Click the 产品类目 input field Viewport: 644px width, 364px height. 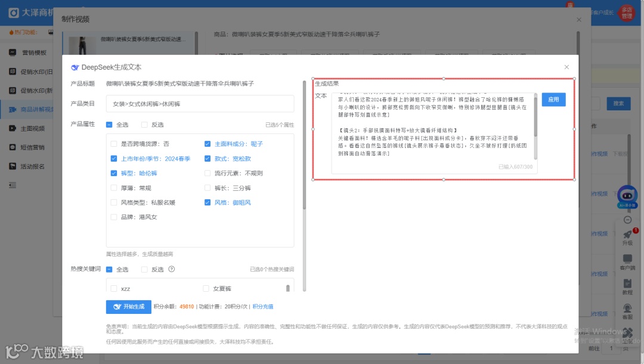click(x=200, y=104)
